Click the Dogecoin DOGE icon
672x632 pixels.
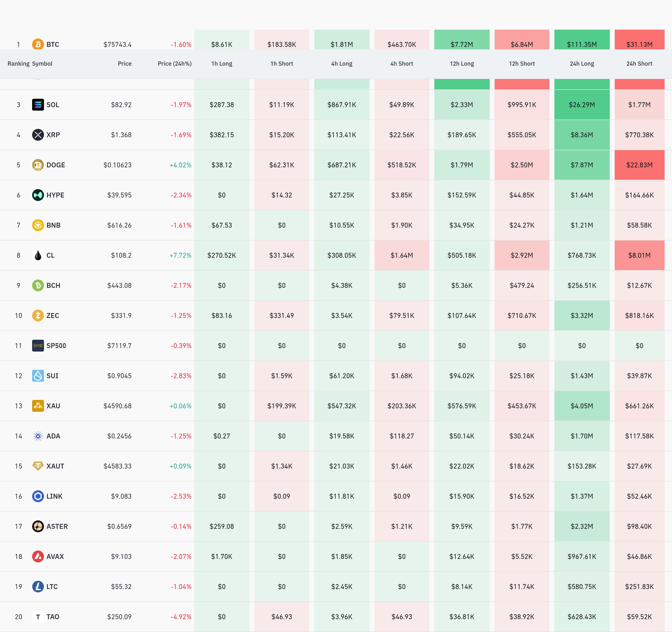click(38, 165)
